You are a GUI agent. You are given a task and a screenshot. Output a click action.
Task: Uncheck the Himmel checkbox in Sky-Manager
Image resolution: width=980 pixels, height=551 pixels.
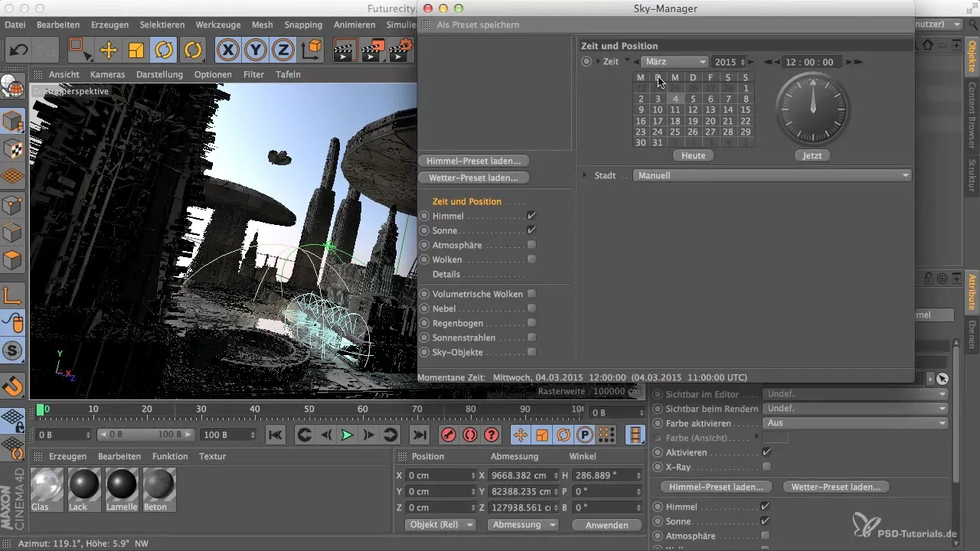pos(531,217)
